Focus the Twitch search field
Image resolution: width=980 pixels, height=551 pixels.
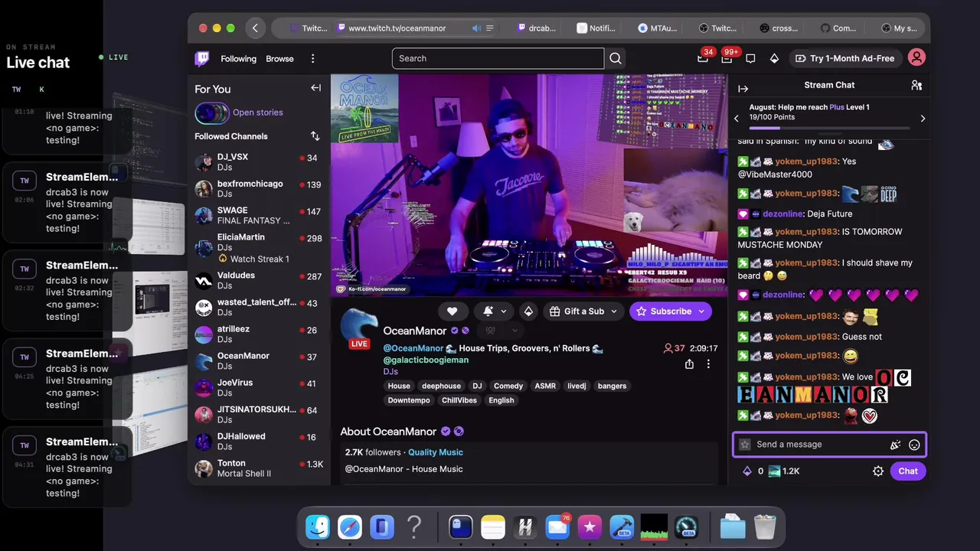pyautogui.click(x=498, y=58)
